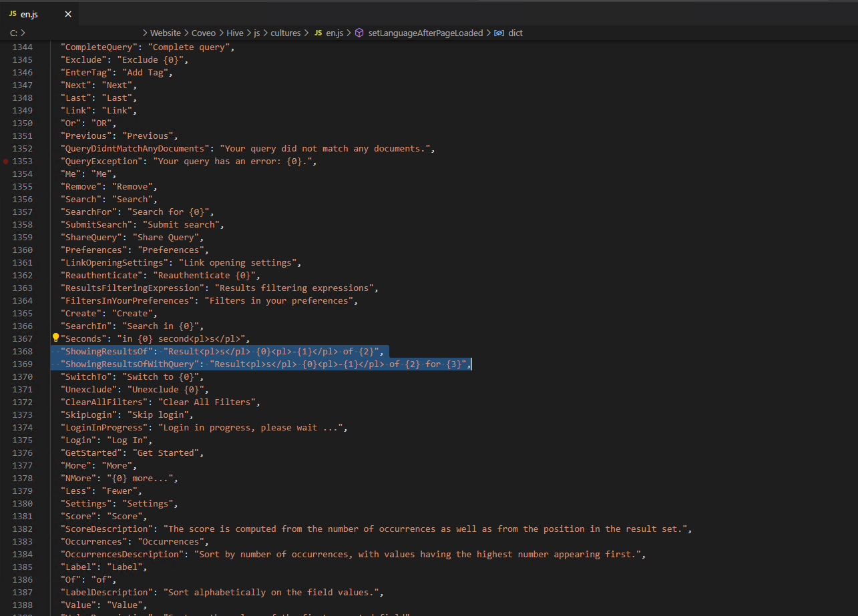The height and width of the screenshot is (616, 858).
Task: Click the "ShowingResultsOfWithQuery" key
Action: click(130, 364)
